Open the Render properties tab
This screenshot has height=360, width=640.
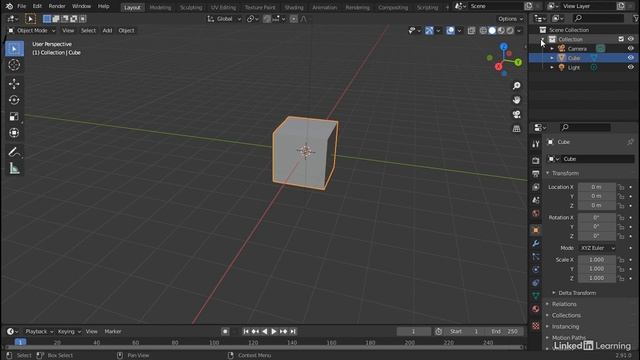tap(536, 160)
